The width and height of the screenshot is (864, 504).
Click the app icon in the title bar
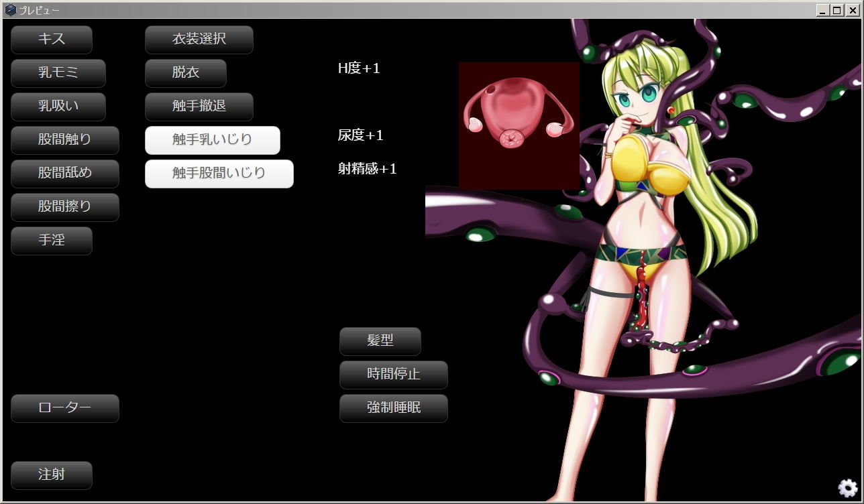pos(10,10)
